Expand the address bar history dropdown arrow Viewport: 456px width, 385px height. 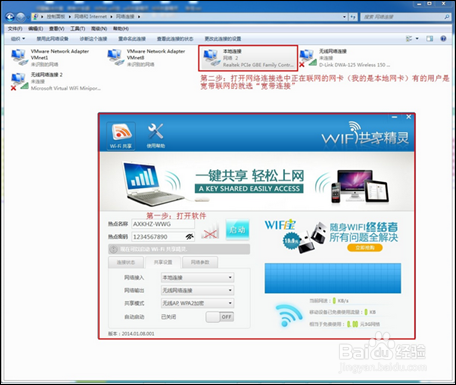(345, 17)
